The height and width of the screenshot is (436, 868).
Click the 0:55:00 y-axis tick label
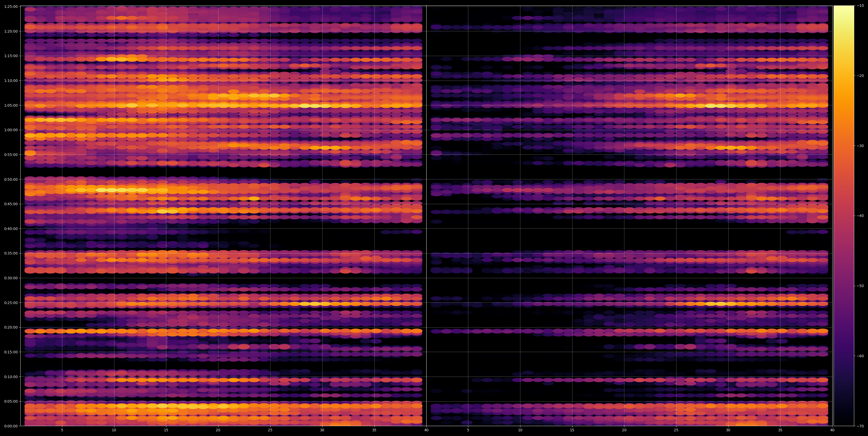11,155
